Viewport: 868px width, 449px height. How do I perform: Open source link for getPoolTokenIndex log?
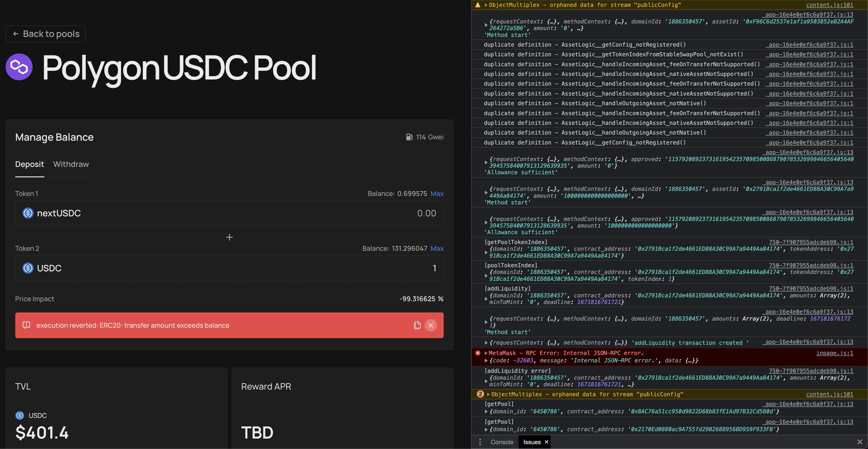click(x=811, y=242)
